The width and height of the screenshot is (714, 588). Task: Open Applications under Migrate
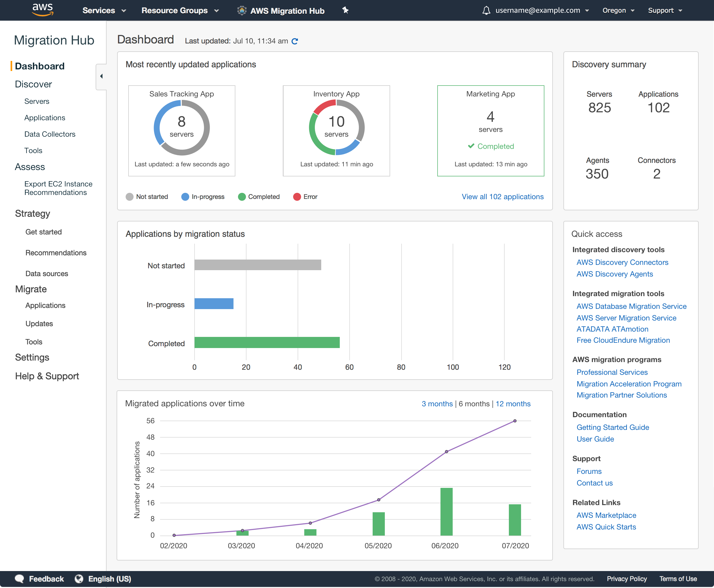click(x=45, y=305)
